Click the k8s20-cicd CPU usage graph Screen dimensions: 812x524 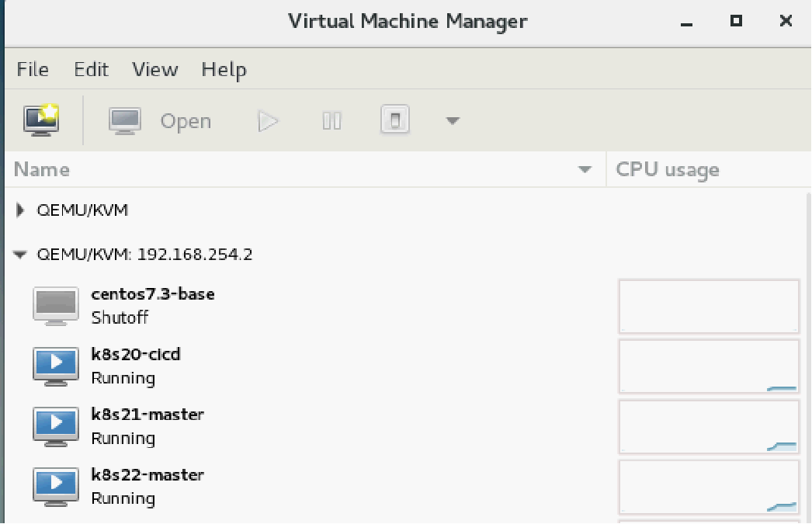pos(709,366)
